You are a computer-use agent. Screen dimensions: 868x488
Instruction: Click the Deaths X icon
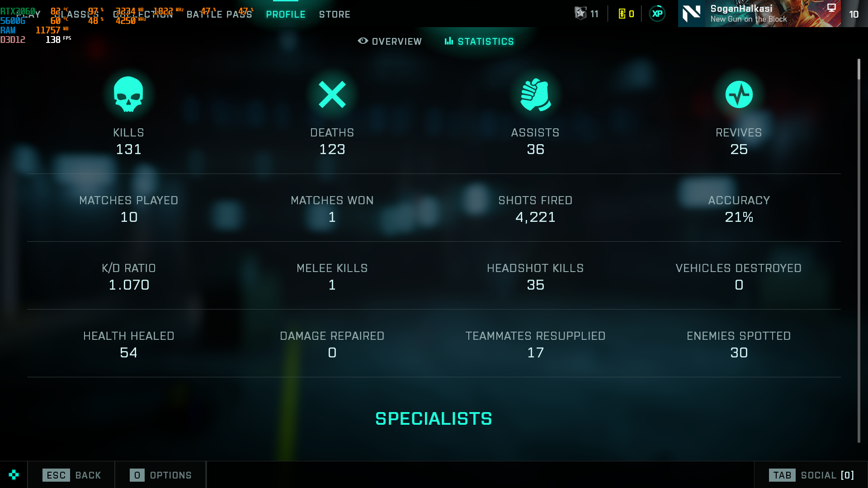[332, 94]
